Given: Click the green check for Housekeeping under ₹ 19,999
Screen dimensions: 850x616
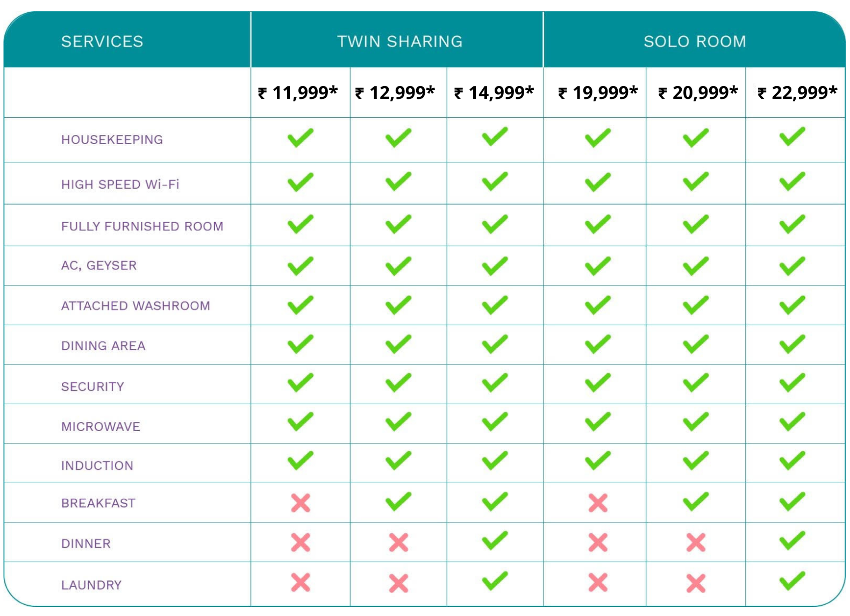Looking at the screenshot, I should click(598, 138).
